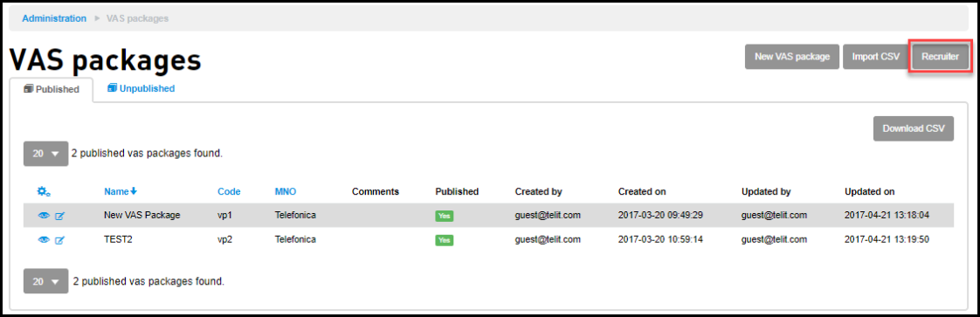The width and height of the screenshot is (980, 317).
Task: Click the Yes badge in New VAS Package row
Action: click(x=445, y=216)
